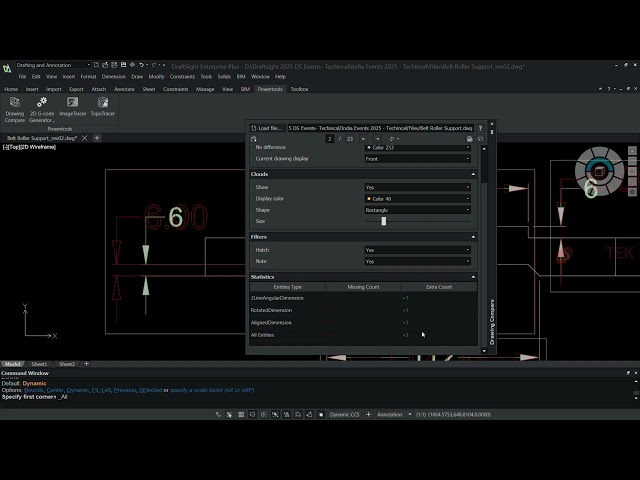Toggle entity snap in the status bar
This screenshot has width=640, height=480.
coord(275,415)
